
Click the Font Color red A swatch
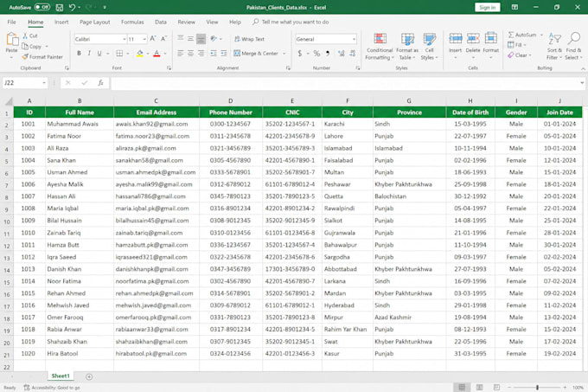(157, 54)
